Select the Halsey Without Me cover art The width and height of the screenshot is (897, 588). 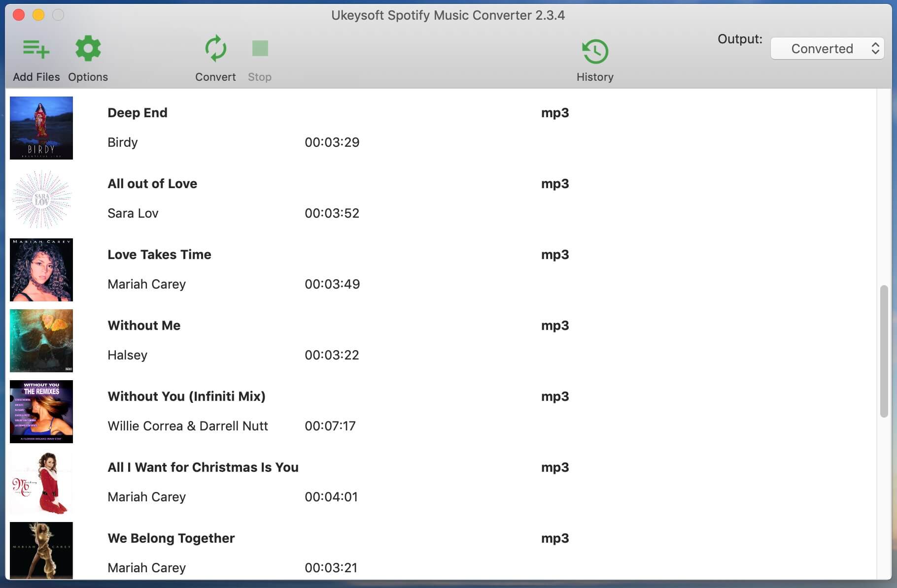click(x=41, y=341)
